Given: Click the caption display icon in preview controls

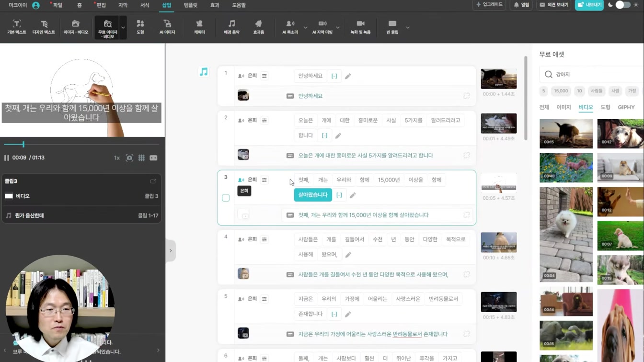Looking at the screenshot, I should pos(153,158).
